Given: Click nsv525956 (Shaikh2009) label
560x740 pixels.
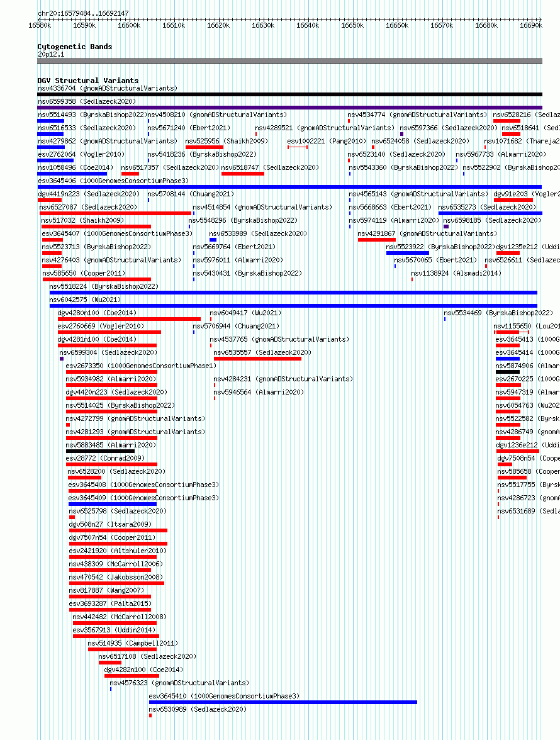Looking at the screenshot, I should [227, 141].
